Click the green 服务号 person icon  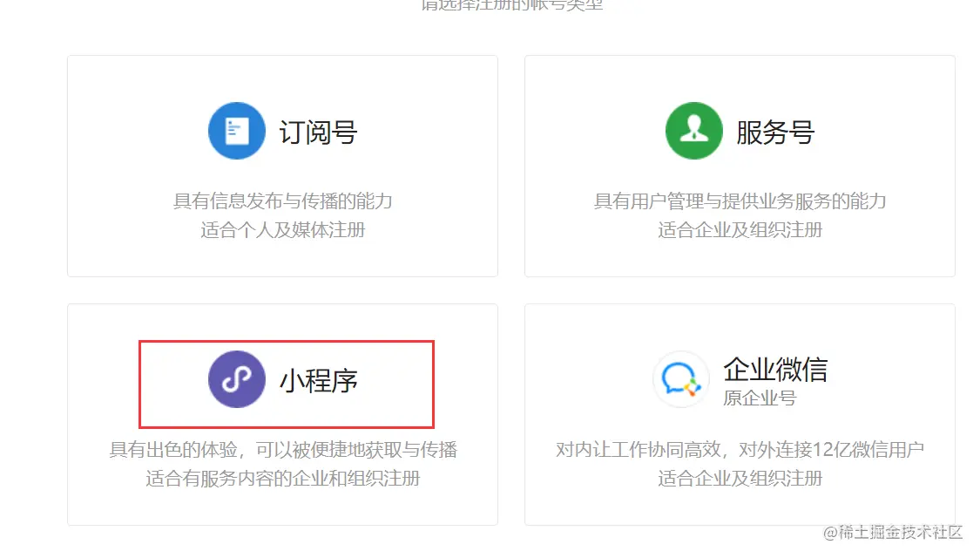tap(694, 131)
